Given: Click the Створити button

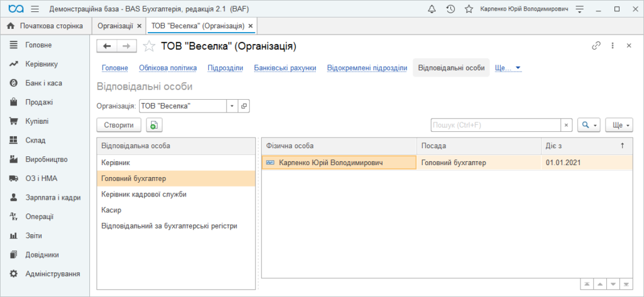Looking at the screenshot, I should click(x=119, y=126).
